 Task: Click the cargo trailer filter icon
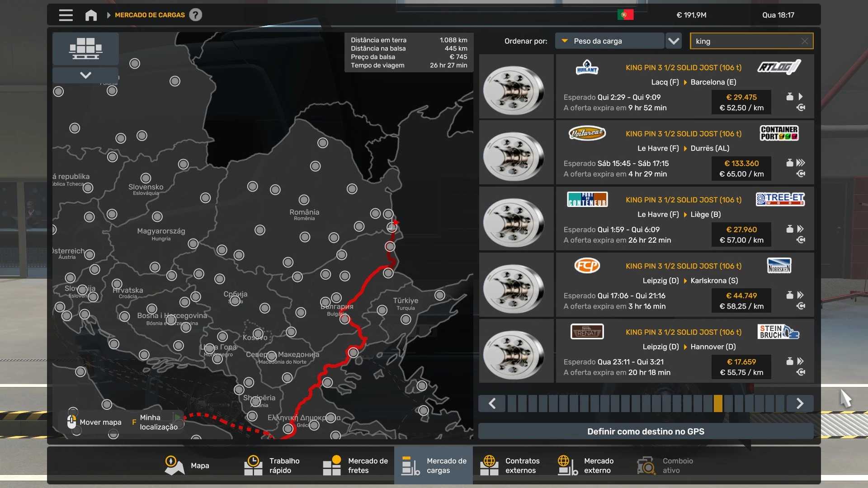[x=85, y=48]
